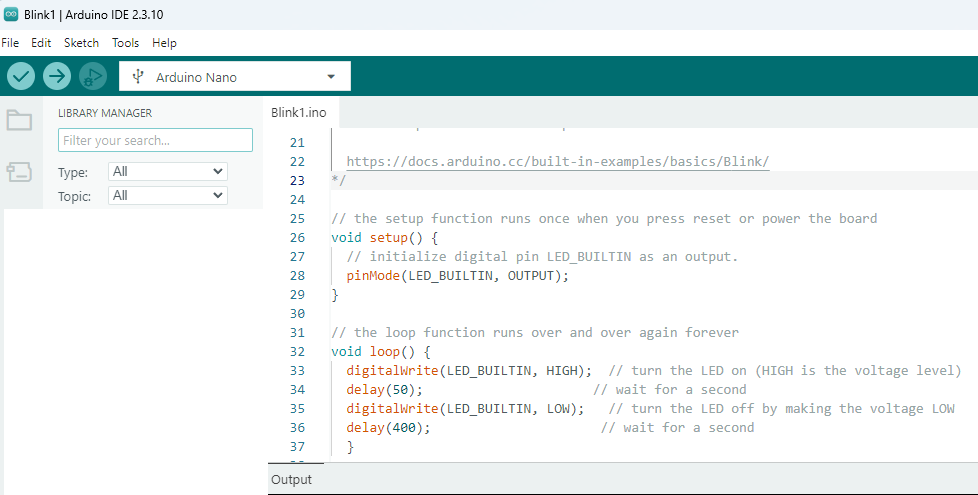Image resolution: width=978 pixels, height=495 pixels.
Task: Click the comment 'initialize digital pin LED_BUILTIN'
Action: tap(500, 257)
